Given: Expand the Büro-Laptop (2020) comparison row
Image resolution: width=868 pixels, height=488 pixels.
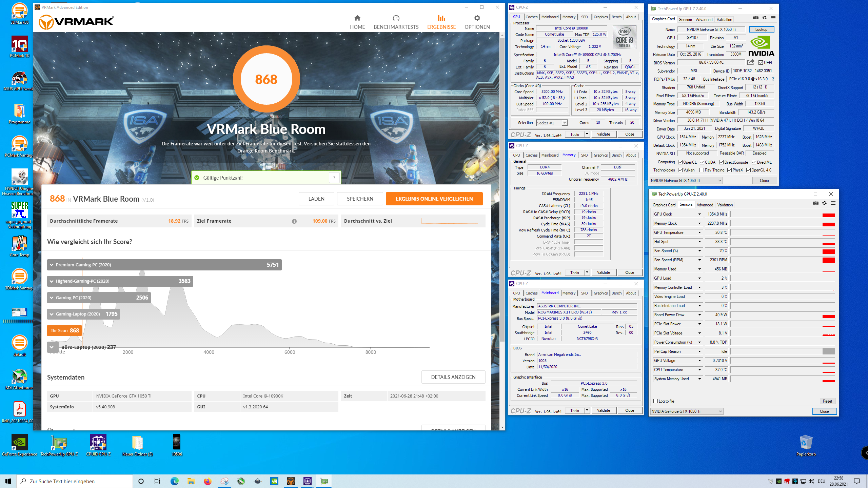Looking at the screenshot, I should [52, 347].
